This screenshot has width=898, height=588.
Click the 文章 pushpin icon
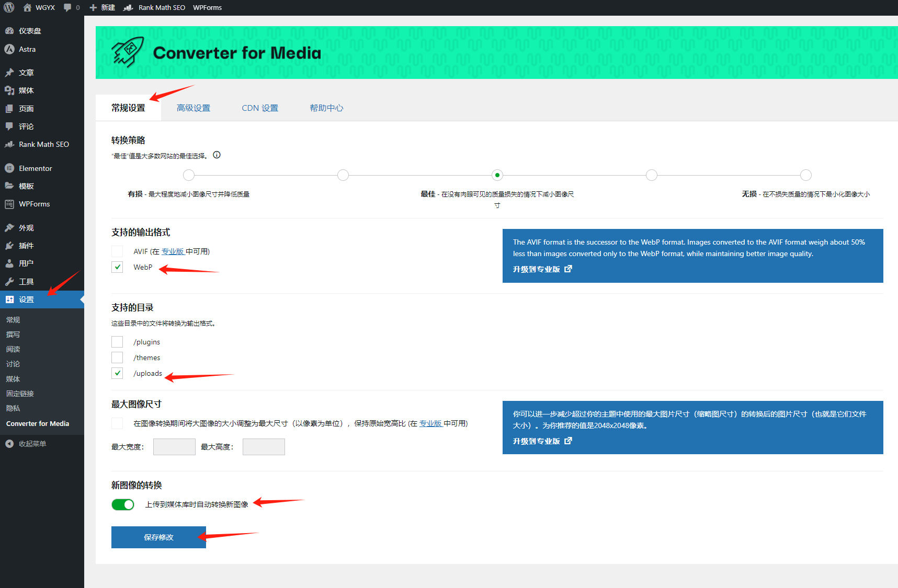(9, 73)
